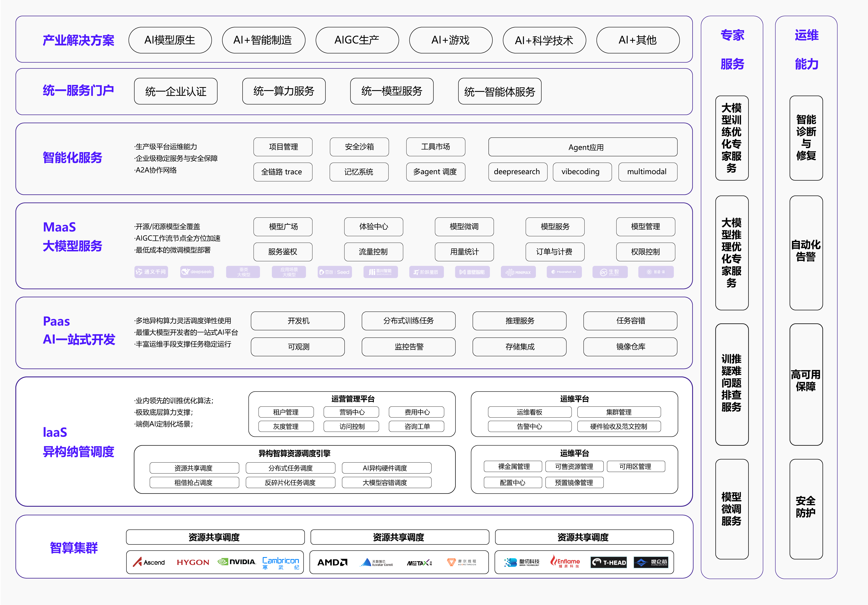The width and height of the screenshot is (868, 605).
Task: Click the AMD logo
Action: [332, 562]
